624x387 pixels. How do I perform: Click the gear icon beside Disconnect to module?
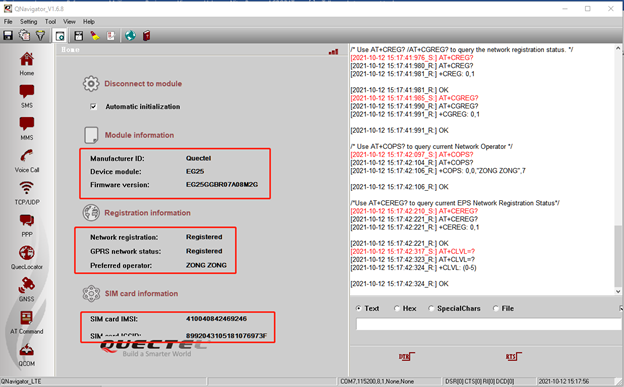point(91,84)
